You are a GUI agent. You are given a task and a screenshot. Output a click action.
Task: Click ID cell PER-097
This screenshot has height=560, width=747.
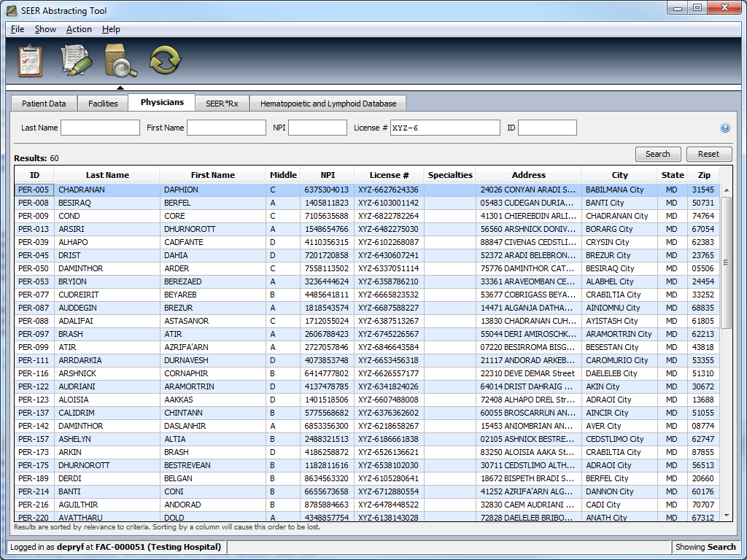pos(34,334)
